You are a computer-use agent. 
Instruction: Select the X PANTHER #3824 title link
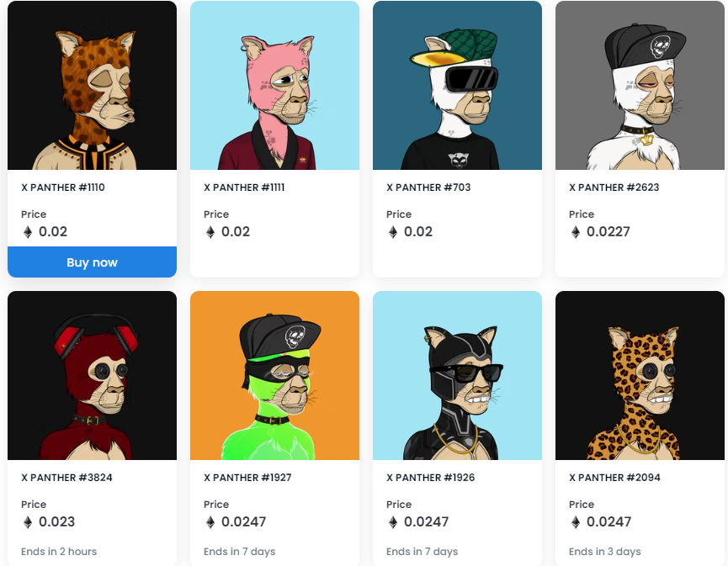point(66,478)
